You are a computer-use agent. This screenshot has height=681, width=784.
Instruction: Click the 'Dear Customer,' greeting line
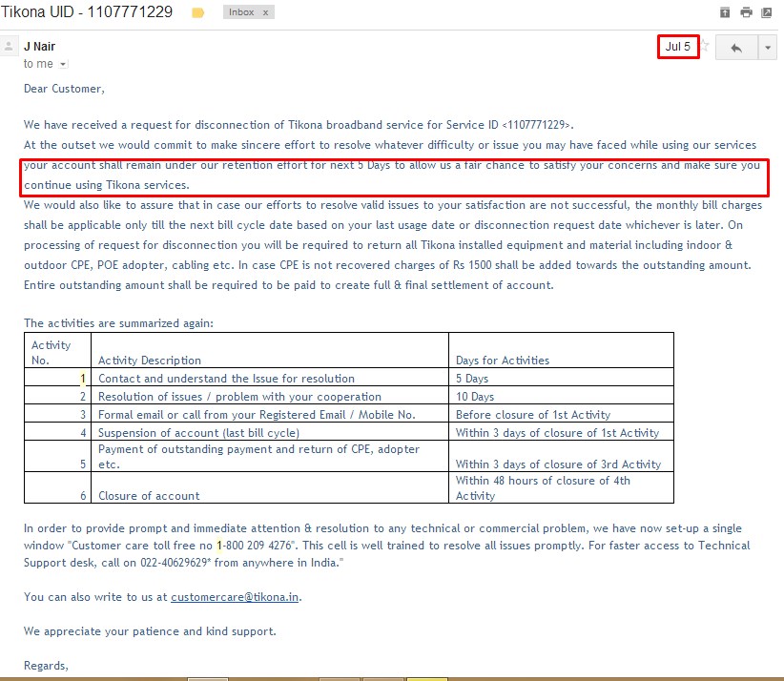(x=64, y=89)
